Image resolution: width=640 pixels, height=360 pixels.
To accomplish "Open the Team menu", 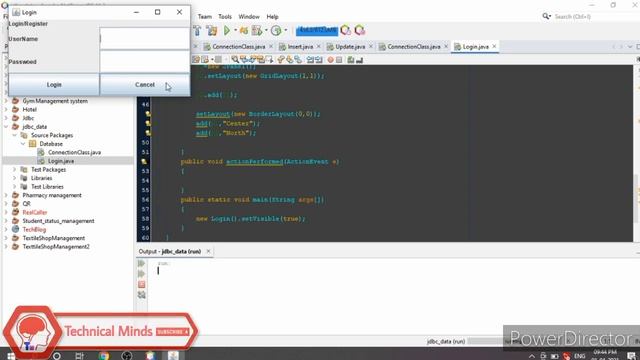I will 205,17.
